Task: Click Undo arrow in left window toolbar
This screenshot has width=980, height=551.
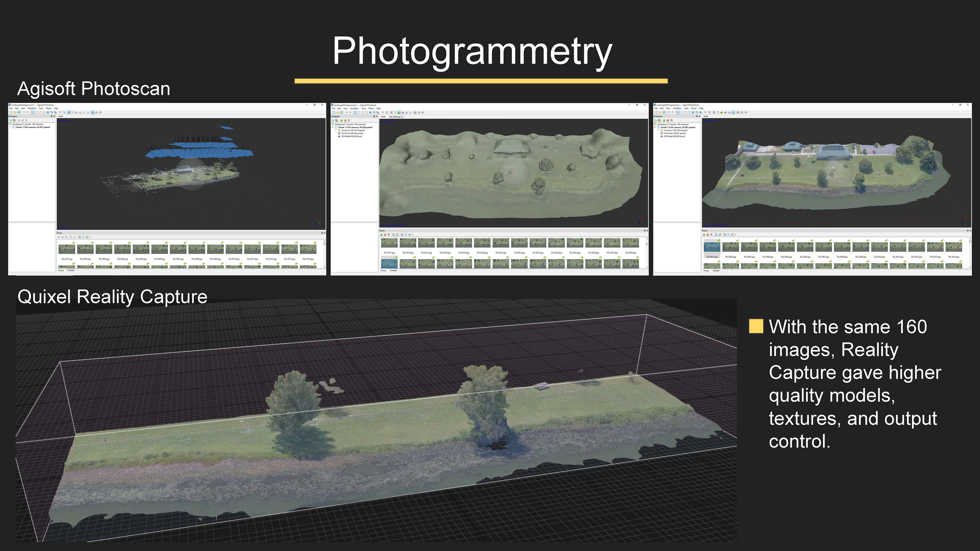Action: [x=24, y=112]
